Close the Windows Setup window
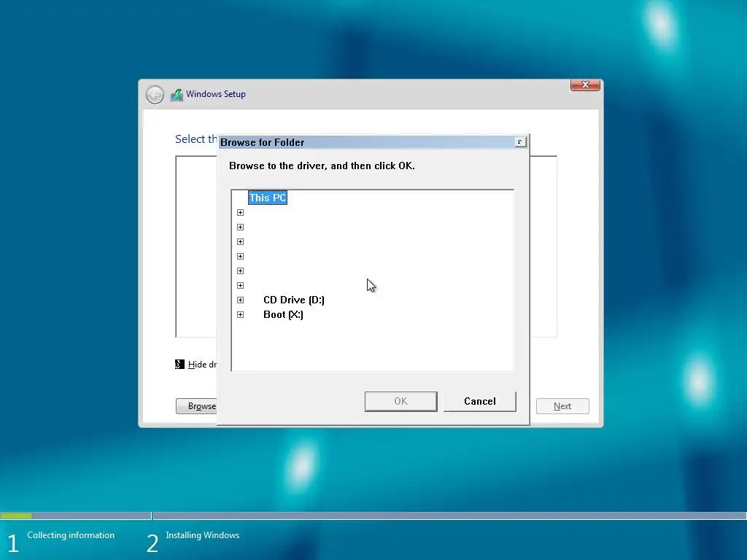The image size is (747, 560). tap(585, 85)
